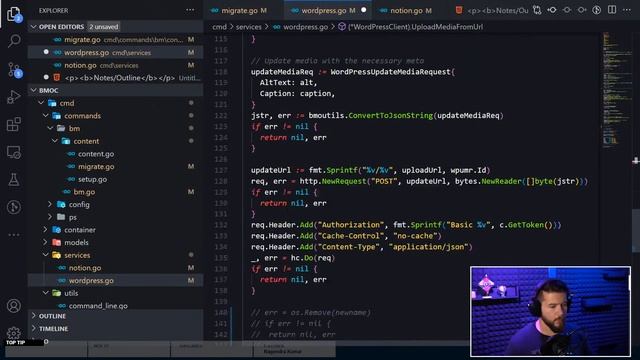Collapse the Open Editors section
This screenshot has height=360, width=640.
[x=33, y=27]
